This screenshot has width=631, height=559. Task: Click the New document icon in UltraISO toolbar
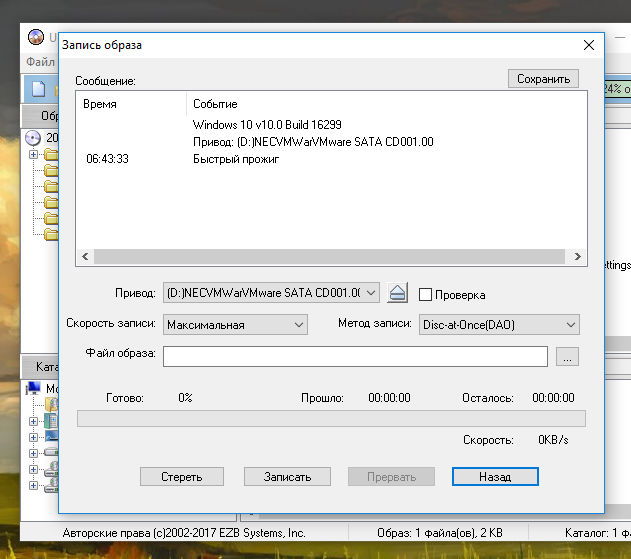pyautogui.click(x=39, y=89)
